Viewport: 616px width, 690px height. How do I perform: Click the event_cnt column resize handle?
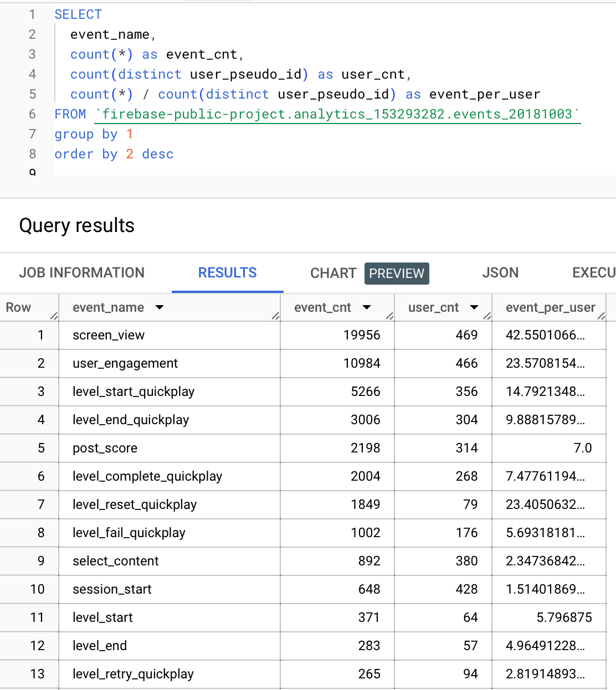pyautogui.click(x=390, y=316)
